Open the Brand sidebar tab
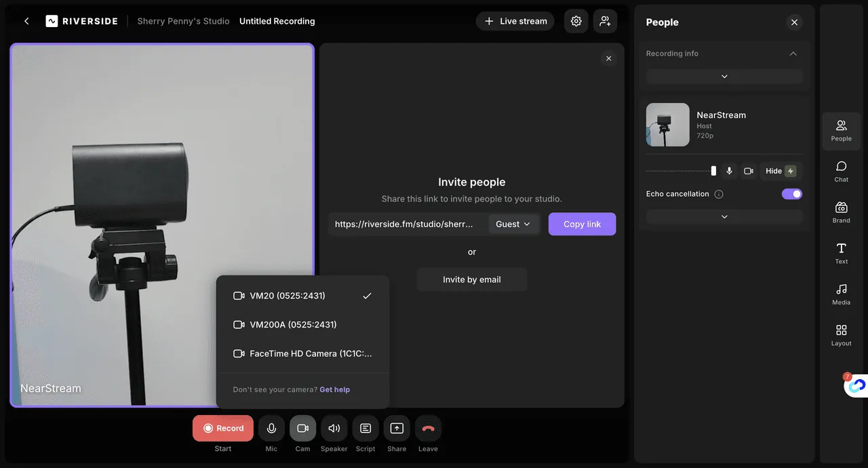The height and width of the screenshot is (468, 868). coord(842,212)
